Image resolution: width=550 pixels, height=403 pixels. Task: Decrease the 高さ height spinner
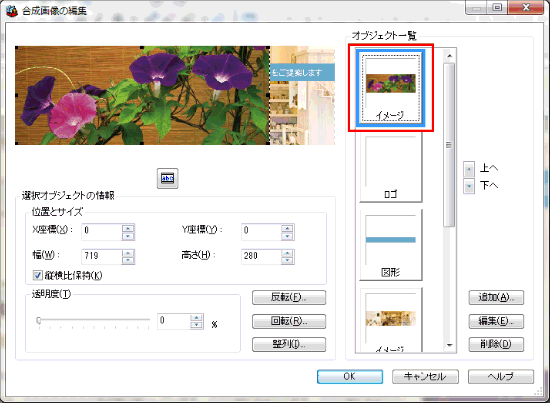287,261
